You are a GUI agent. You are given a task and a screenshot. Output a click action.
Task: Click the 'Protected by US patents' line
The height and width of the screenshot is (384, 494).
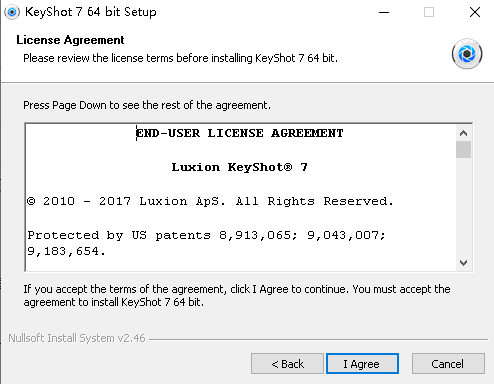pos(206,235)
